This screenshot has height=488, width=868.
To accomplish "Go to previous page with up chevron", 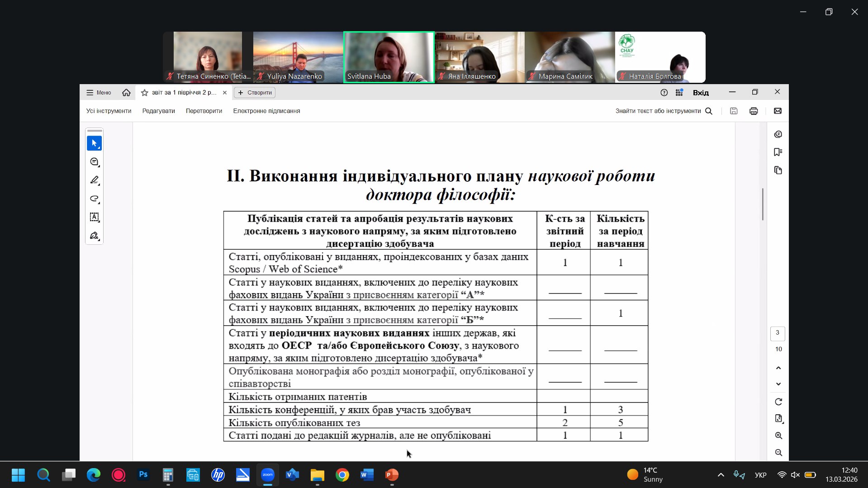I will pyautogui.click(x=778, y=368).
